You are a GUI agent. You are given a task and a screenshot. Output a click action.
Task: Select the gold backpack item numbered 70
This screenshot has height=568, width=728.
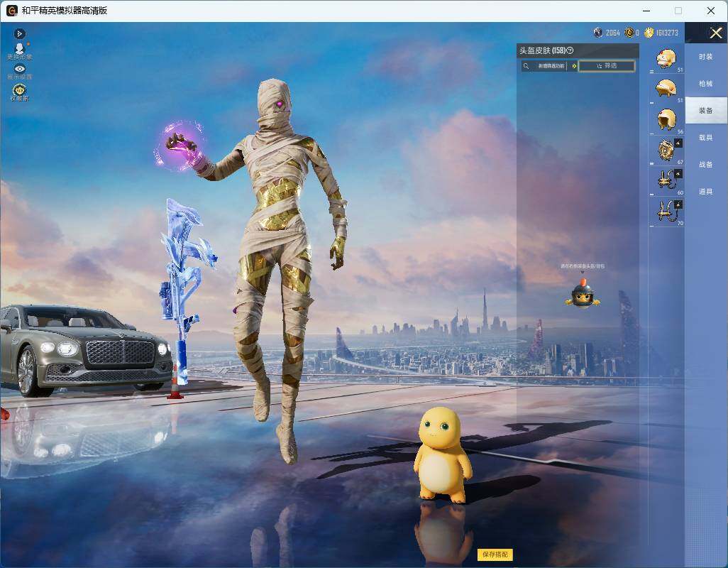667,212
